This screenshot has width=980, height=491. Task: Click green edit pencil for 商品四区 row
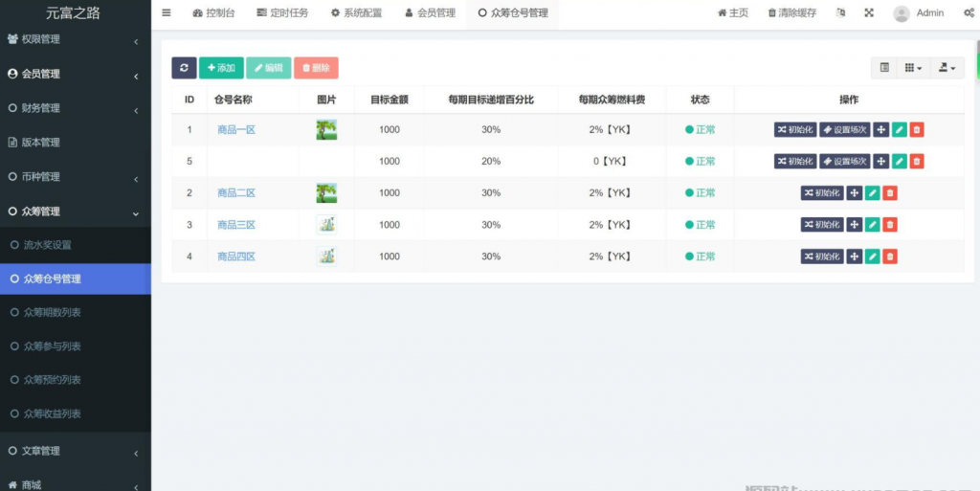coord(873,257)
